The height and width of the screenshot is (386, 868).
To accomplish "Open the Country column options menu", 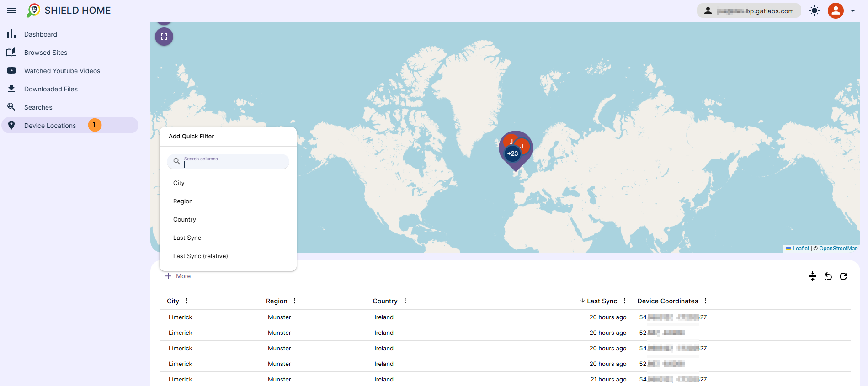I will click(405, 301).
